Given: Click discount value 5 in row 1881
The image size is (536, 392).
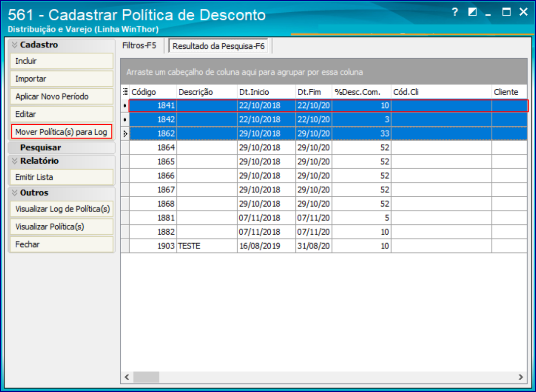Looking at the screenshot, I should pos(361,218).
